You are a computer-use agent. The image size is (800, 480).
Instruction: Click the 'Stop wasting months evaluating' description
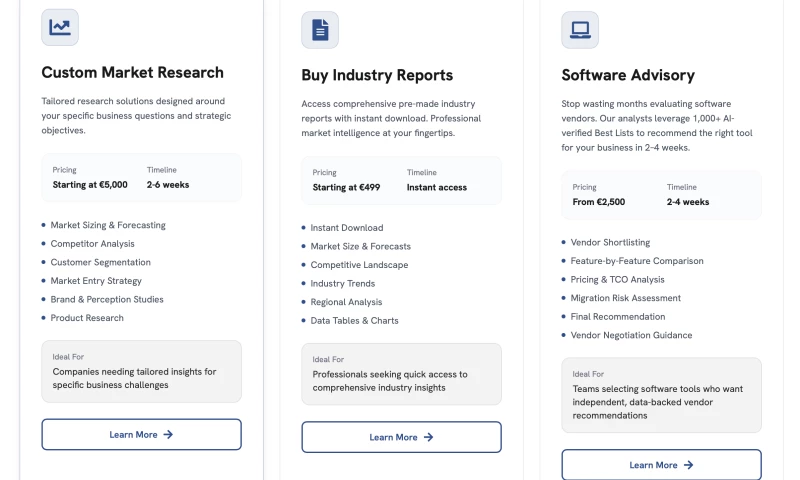coord(657,125)
